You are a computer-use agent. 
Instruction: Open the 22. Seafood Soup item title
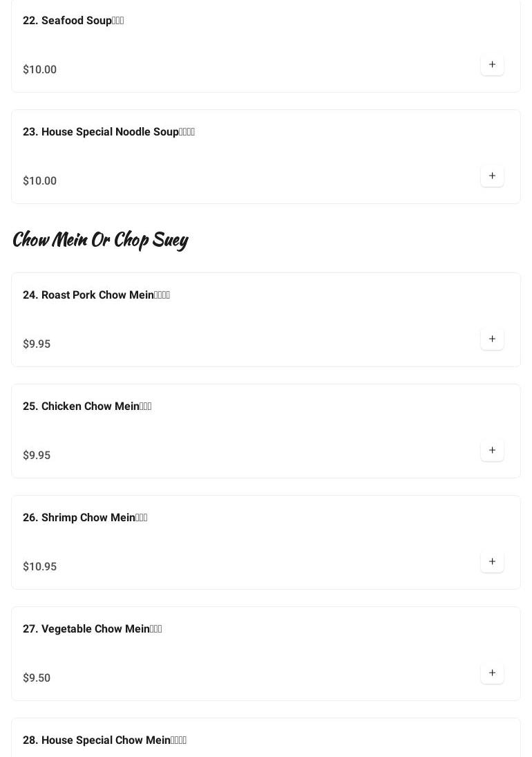click(x=73, y=21)
